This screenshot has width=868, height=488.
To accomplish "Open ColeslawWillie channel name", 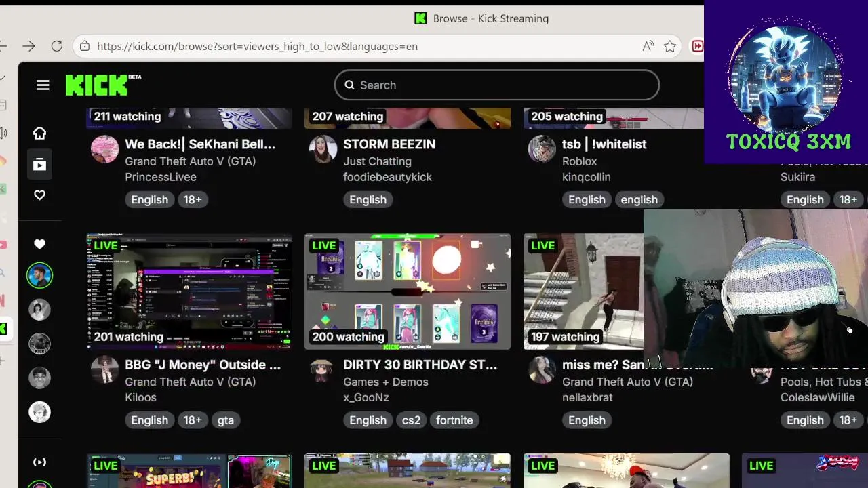I will pyautogui.click(x=818, y=397).
